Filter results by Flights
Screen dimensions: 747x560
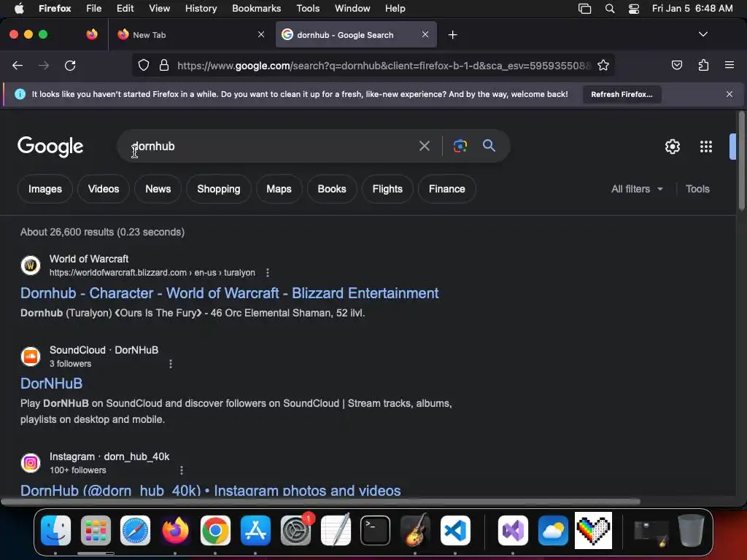pyautogui.click(x=387, y=189)
